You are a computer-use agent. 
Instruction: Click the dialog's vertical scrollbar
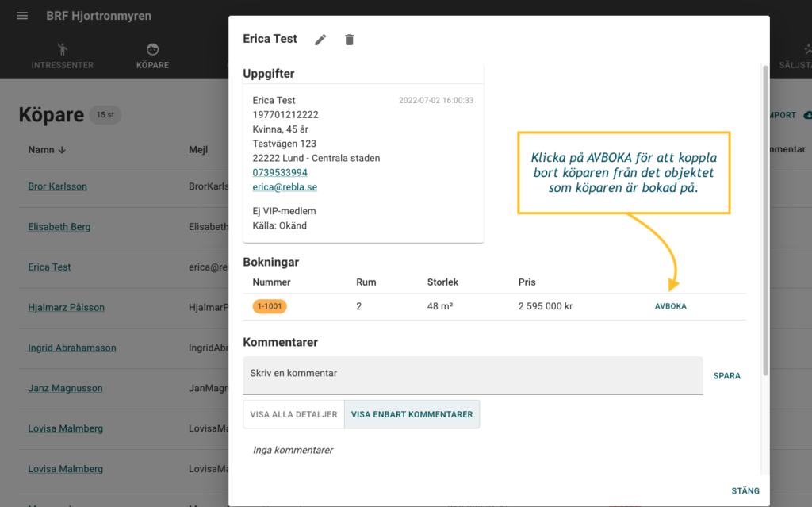(x=764, y=222)
